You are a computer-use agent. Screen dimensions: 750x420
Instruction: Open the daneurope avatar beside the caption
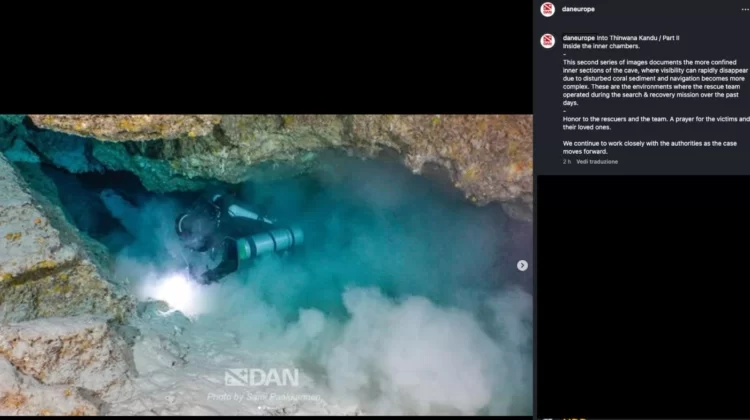tap(547, 41)
